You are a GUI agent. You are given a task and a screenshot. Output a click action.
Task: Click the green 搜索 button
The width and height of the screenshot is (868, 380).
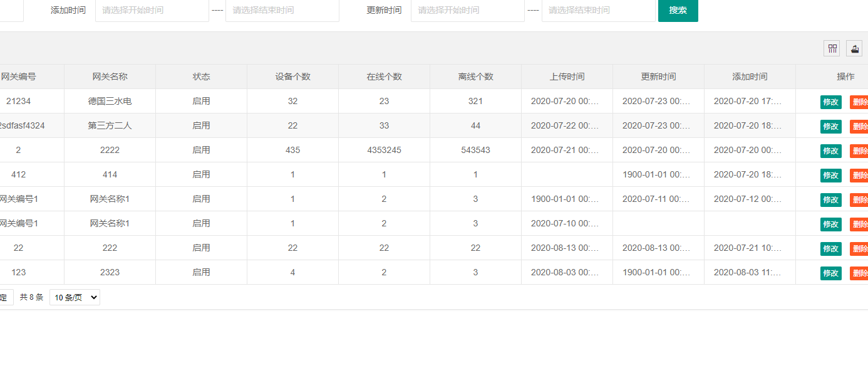click(x=678, y=10)
